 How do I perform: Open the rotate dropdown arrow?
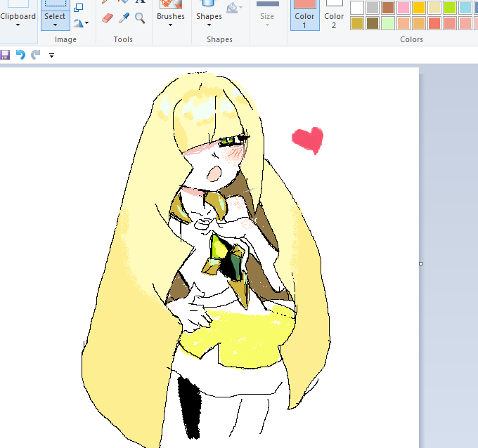point(87,23)
